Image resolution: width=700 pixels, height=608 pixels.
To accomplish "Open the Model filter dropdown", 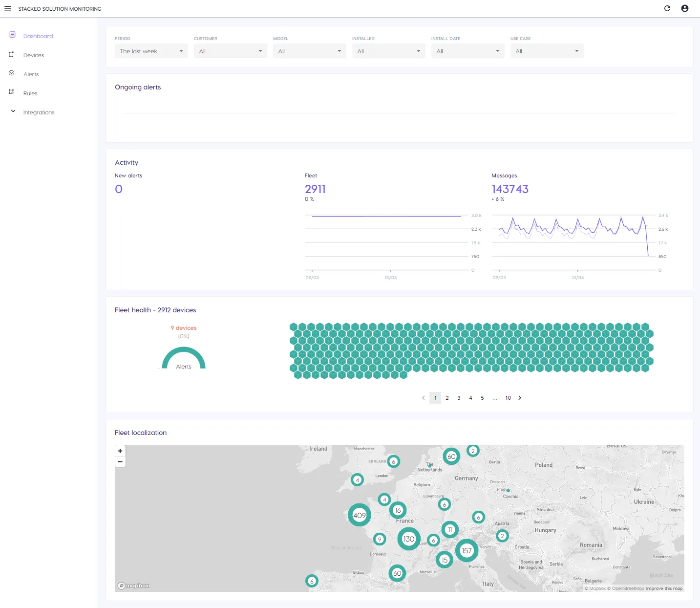I will coord(310,51).
